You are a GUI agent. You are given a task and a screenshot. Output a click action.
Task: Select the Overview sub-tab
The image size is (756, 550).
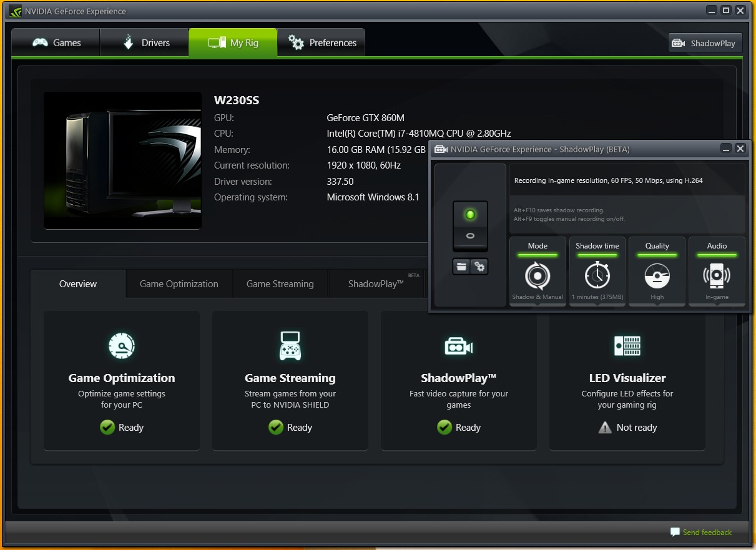[78, 284]
